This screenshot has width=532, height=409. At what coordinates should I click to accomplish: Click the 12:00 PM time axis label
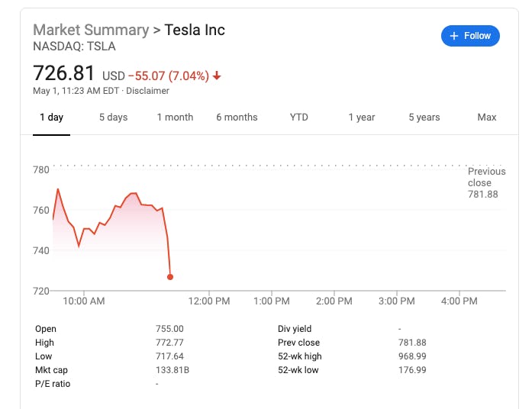tap(209, 301)
